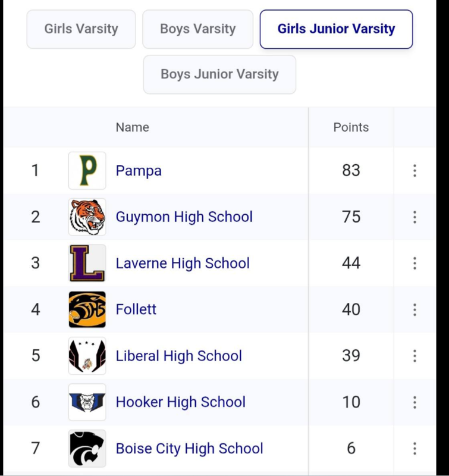Open the Boise City High School link
Screen dimensions: 449x476
point(189,448)
